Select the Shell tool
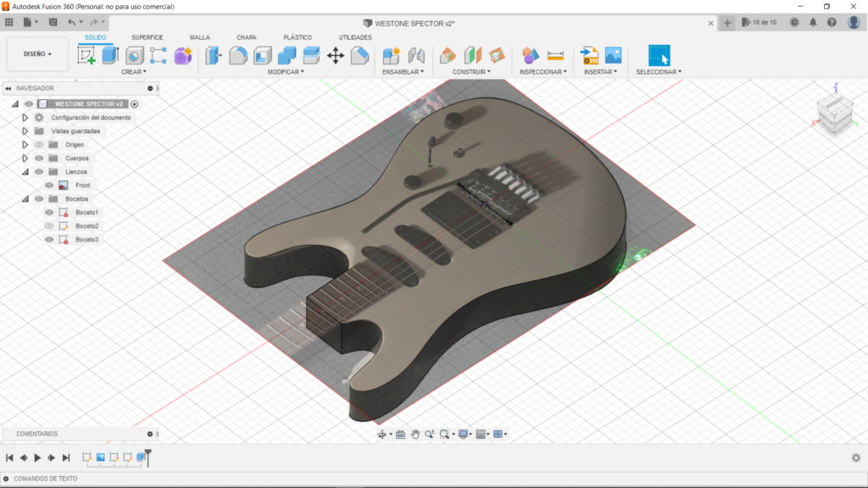The width and height of the screenshot is (868, 488). (263, 55)
